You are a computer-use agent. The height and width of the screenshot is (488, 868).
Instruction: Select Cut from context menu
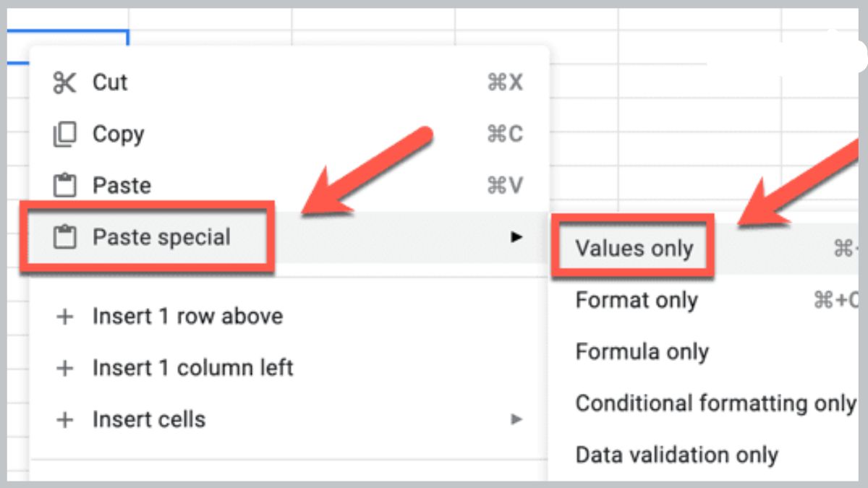coord(110,82)
